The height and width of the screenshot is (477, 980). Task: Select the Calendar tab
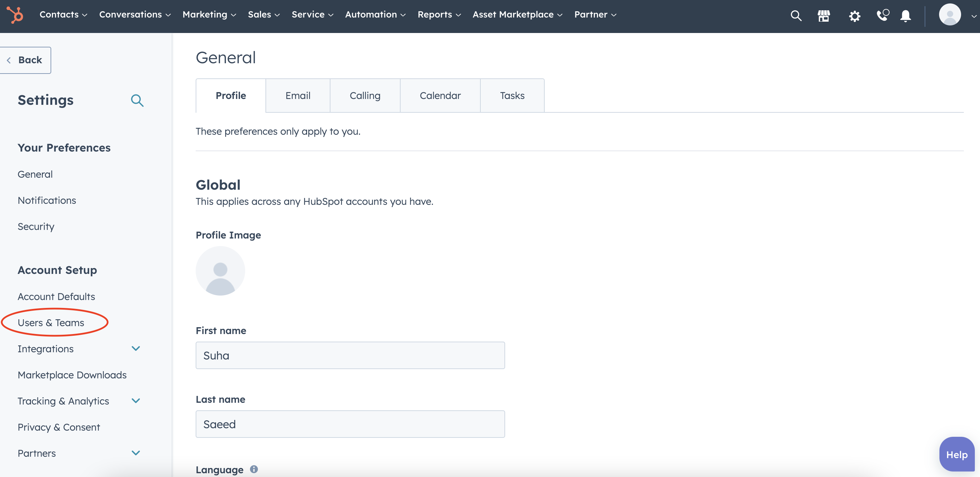(439, 95)
